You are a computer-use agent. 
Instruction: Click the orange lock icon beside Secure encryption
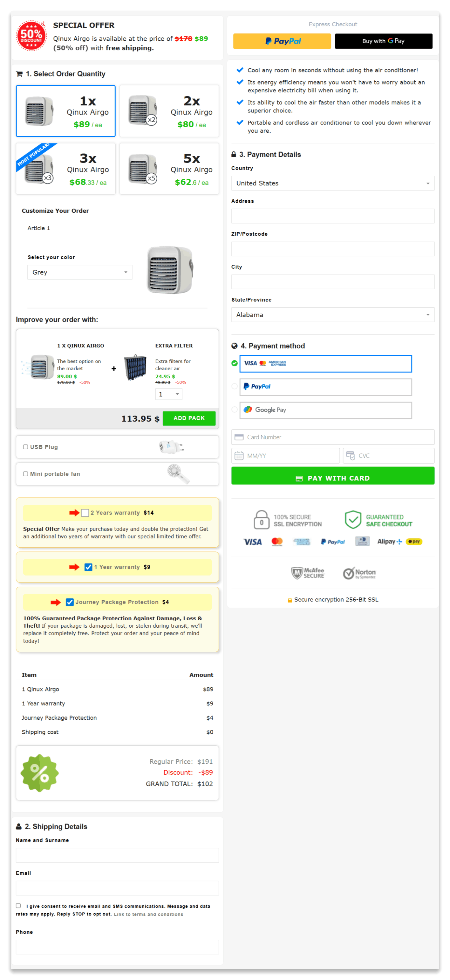point(290,600)
